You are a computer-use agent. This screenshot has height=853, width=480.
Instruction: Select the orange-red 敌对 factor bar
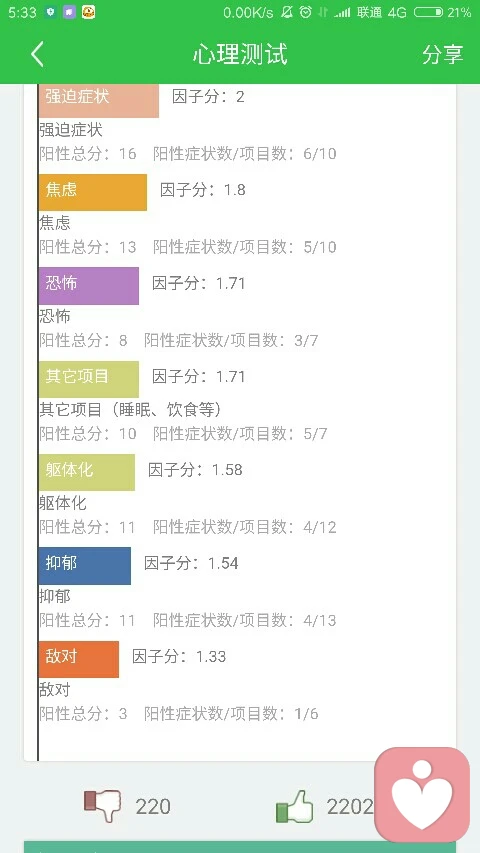78,659
